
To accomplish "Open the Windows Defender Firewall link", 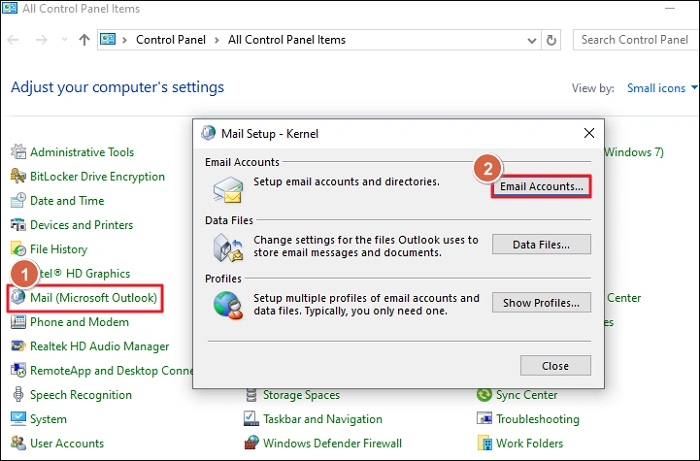I will click(x=333, y=443).
